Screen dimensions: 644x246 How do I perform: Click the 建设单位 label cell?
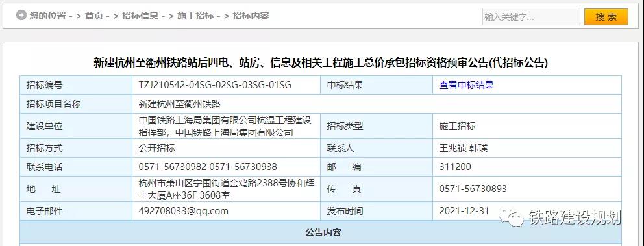pos(76,126)
